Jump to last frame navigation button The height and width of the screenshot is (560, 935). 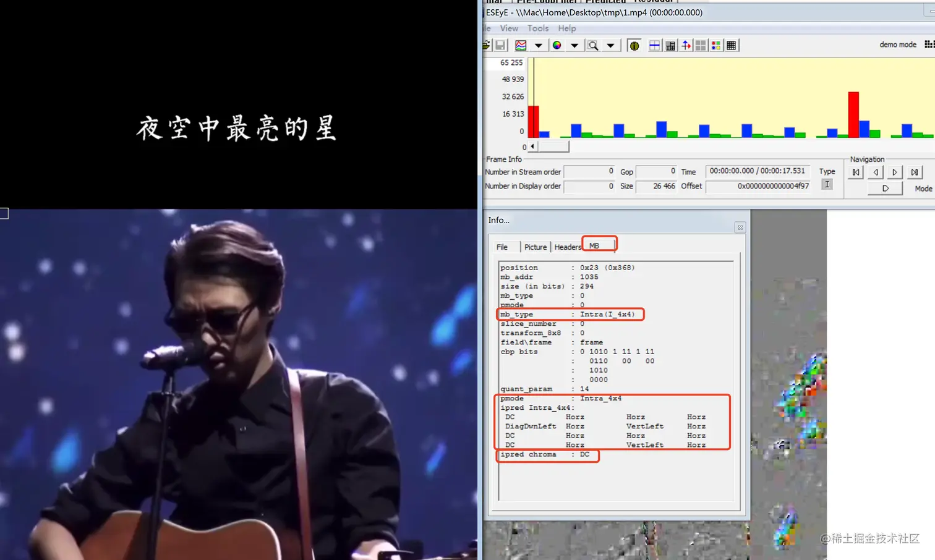tap(915, 172)
